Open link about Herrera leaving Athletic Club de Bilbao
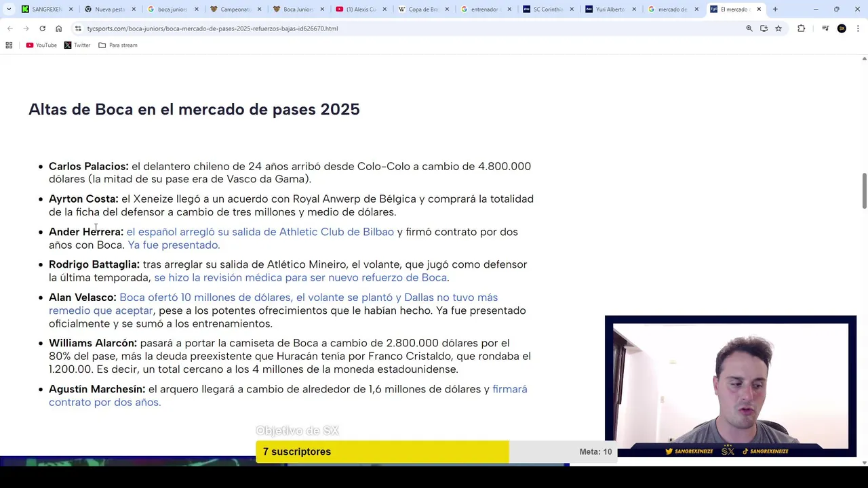 (x=260, y=232)
